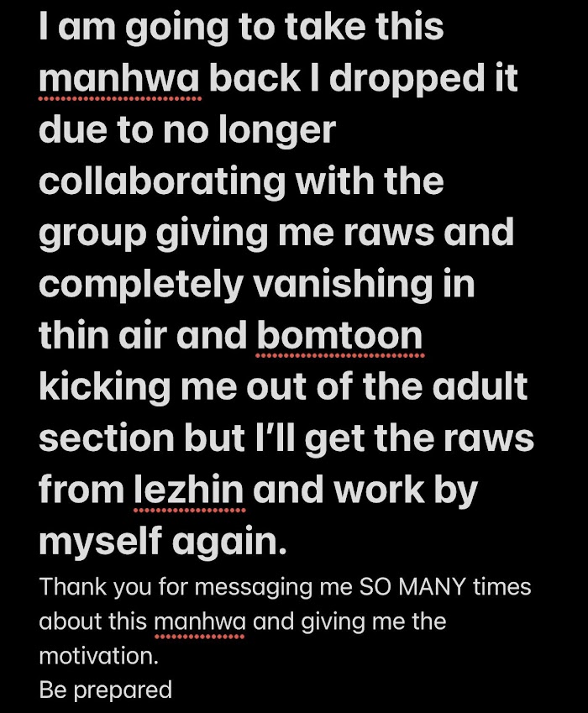Image resolution: width=588 pixels, height=713 pixels.
Task: Click the underlined word "bomtoon"
Action: coord(339,337)
